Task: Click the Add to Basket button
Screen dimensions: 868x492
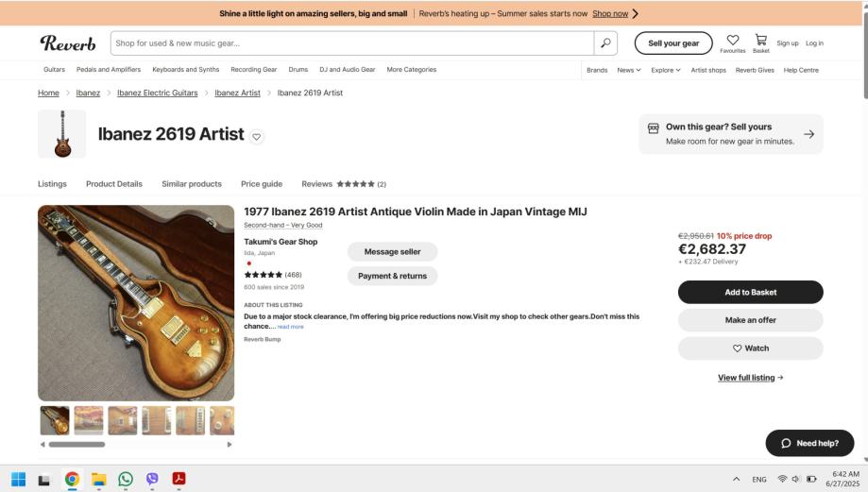Action: click(750, 292)
